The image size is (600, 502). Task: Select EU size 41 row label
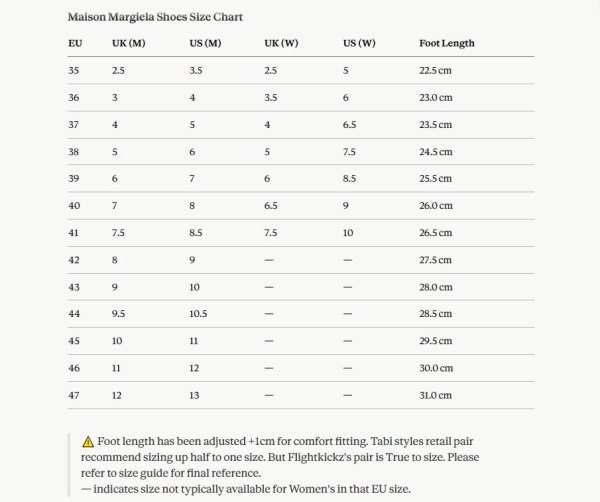[73, 233]
